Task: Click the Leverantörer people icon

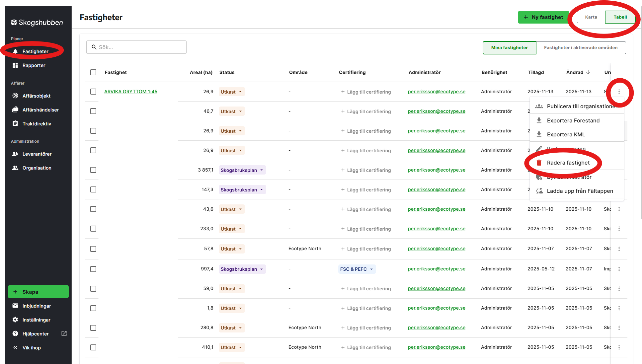Action: (15, 154)
